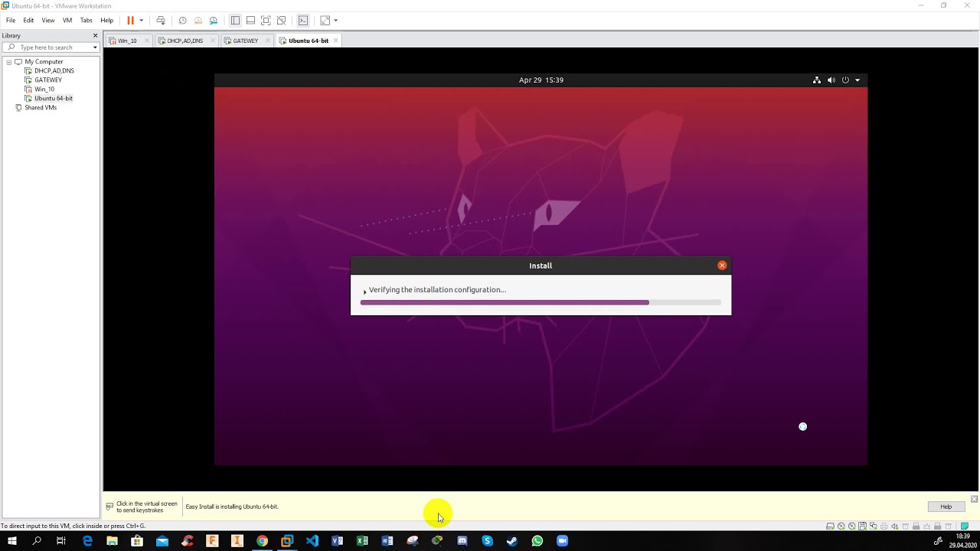Open the Tabs menu

[87, 21]
